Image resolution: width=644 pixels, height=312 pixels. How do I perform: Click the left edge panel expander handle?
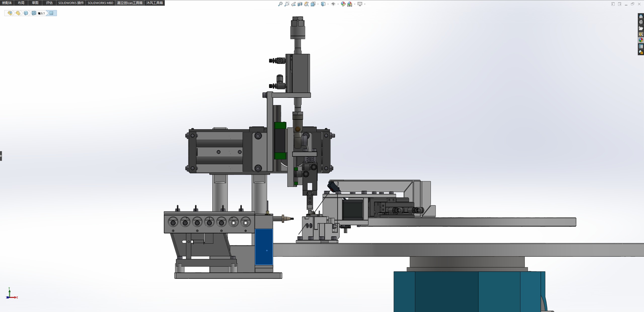coord(1,156)
